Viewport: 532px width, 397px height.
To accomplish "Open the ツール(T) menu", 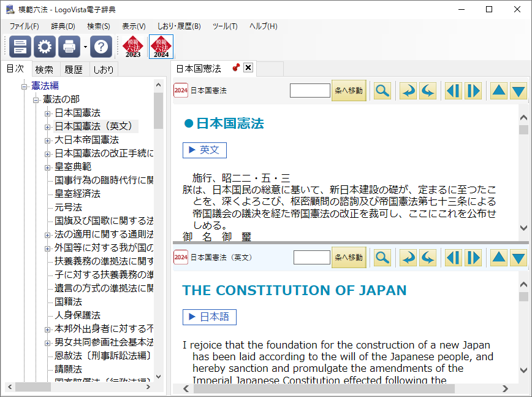I will (224, 26).
